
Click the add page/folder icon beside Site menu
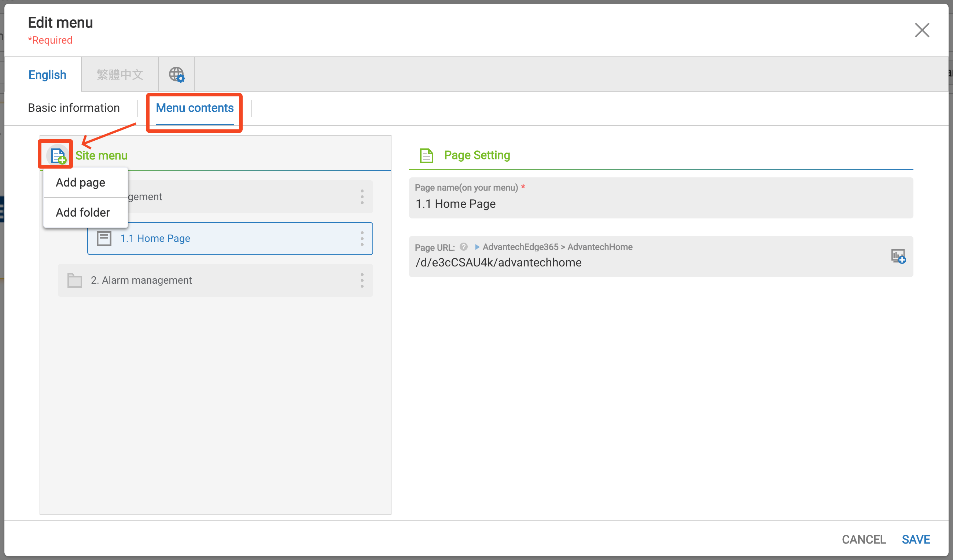click(x=58, y=155)
